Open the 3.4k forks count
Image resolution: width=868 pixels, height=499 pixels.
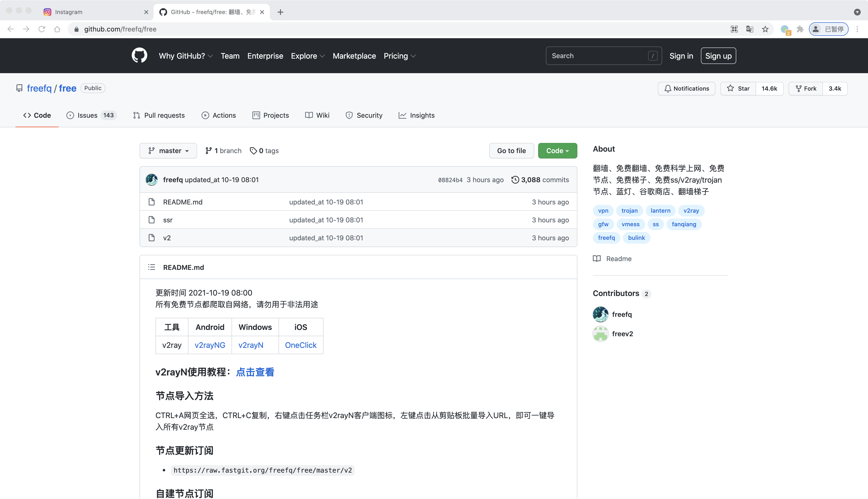[x=835, y=88]
